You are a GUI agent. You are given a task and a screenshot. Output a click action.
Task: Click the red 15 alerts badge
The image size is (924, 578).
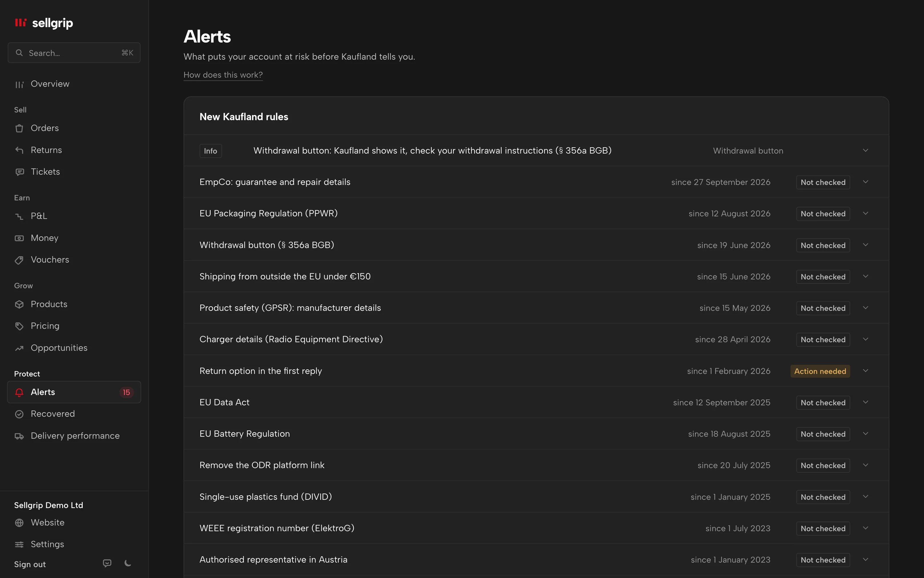tap(126, 392)
